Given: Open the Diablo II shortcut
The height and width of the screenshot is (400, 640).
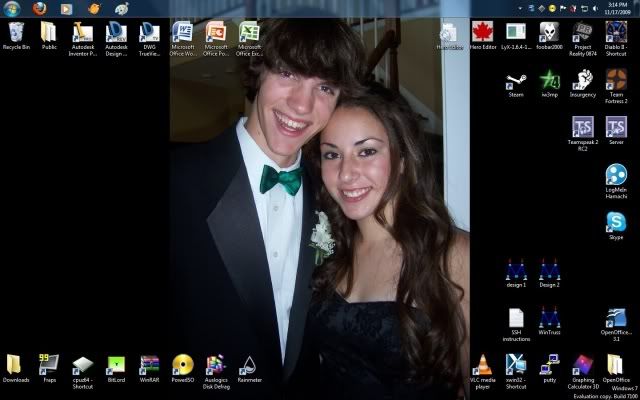Looking at the screenshot, I should (616, 32).
